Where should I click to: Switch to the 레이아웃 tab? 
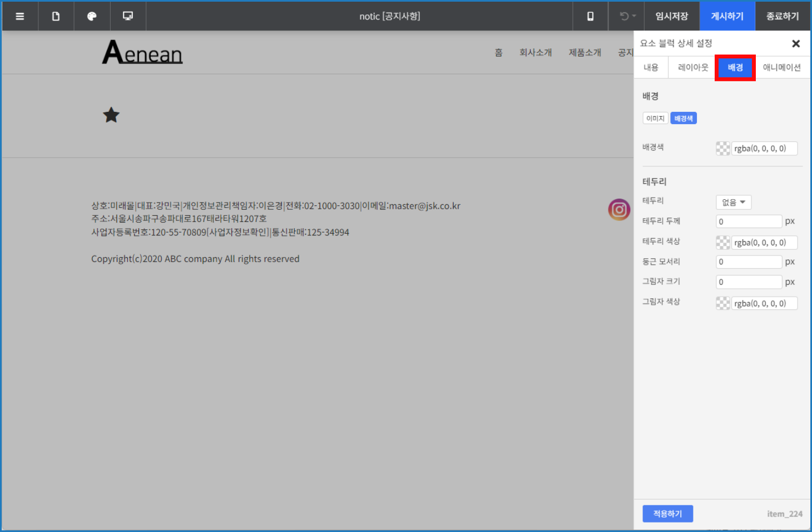692,67
